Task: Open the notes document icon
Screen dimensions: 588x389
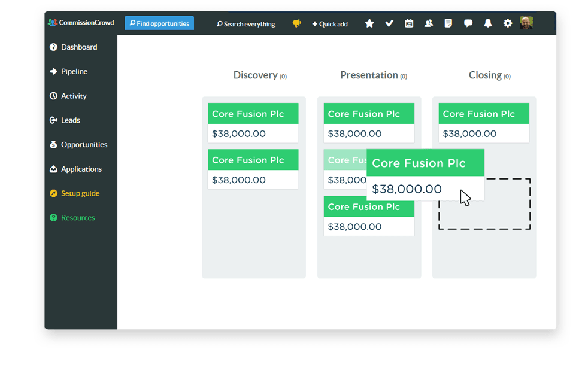Action: tap(448, 23)
